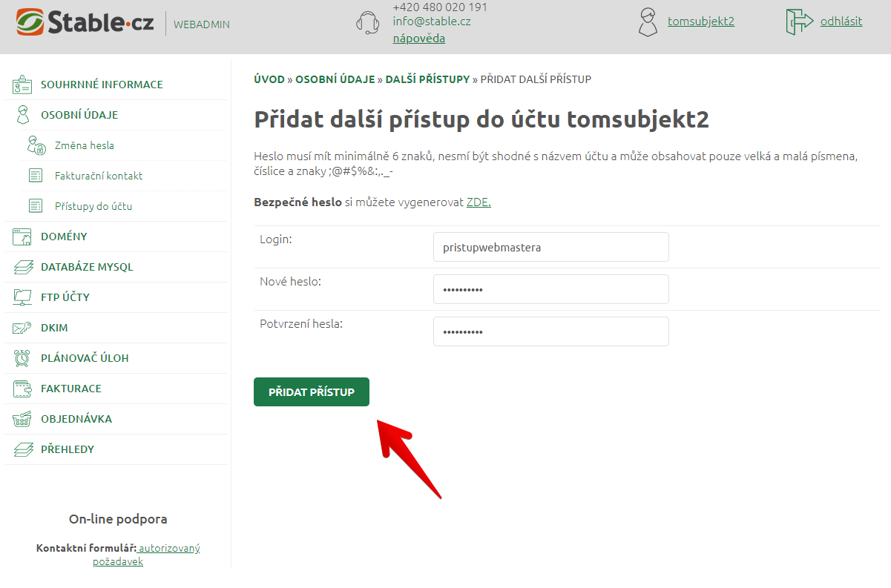
Task: Click the Fakturace wallet icon
Action: (22, 389)
